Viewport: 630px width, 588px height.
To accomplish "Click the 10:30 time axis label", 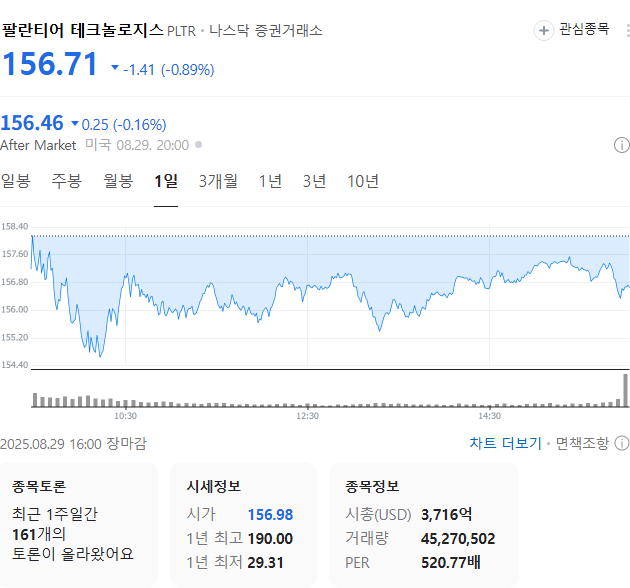I will [125, 416].
